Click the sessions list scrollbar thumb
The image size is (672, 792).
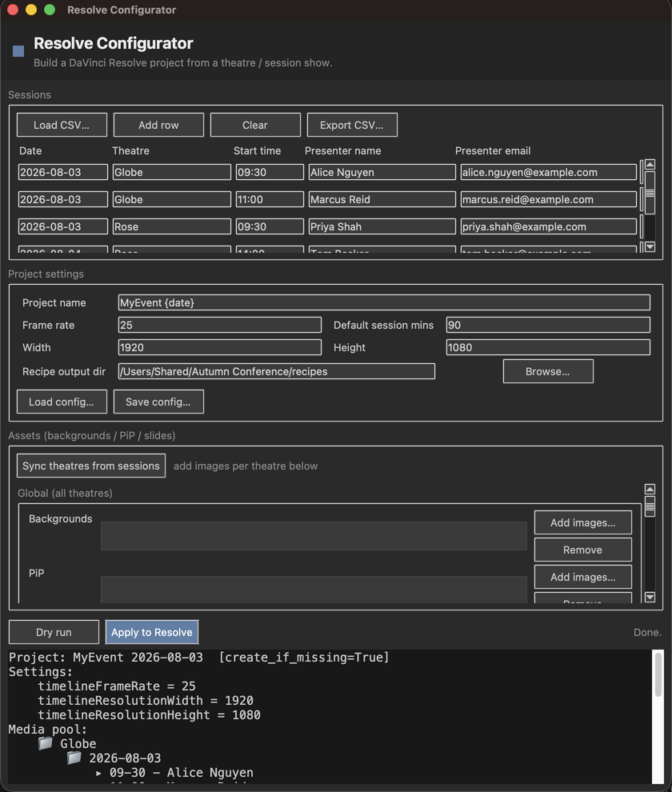[650, 193]
